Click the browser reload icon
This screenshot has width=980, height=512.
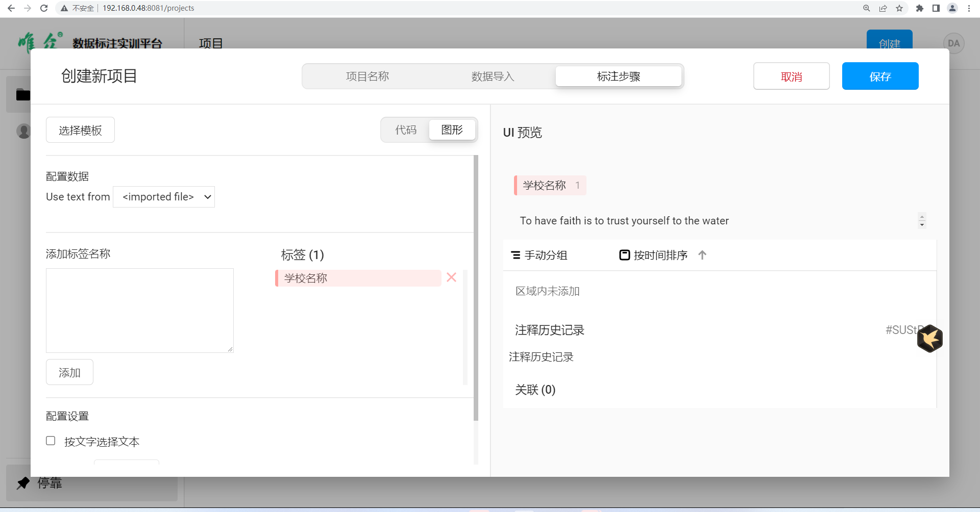point(44,8)
